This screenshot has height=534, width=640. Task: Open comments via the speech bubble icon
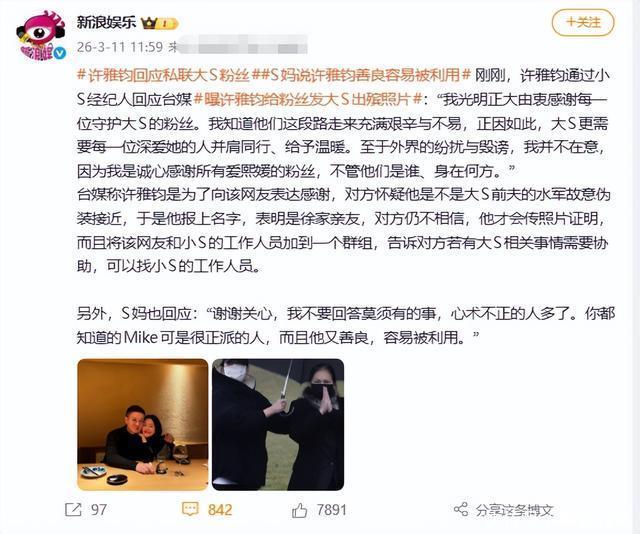190,509
